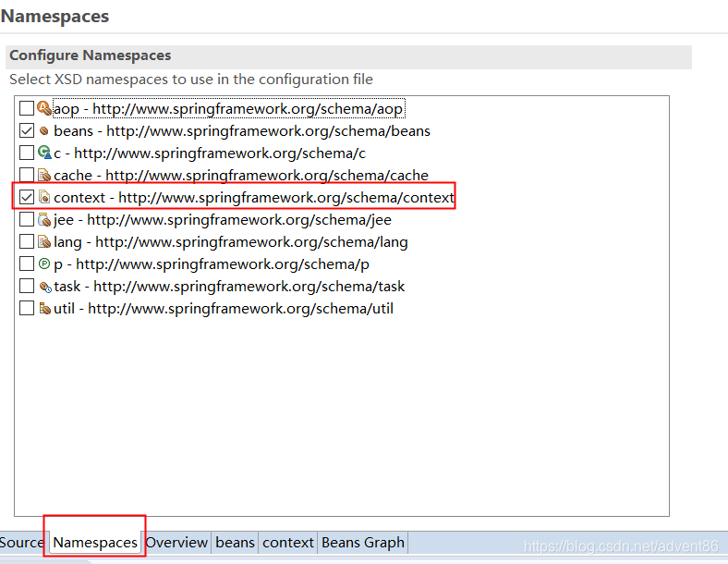728x564 pixels.
Task: Open the Overview tab
Action: pos(176,543)
